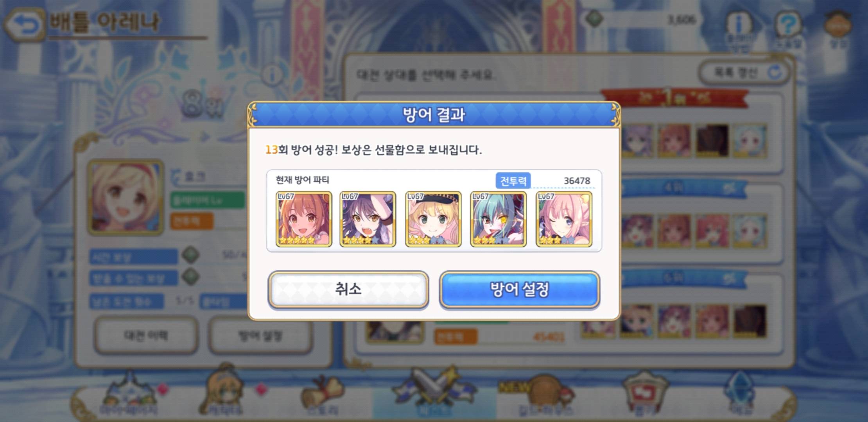The image size is (868, 422).
Task: Click the list refresh arrow icon
Action: pyautogui.click(x=775, y=72)
